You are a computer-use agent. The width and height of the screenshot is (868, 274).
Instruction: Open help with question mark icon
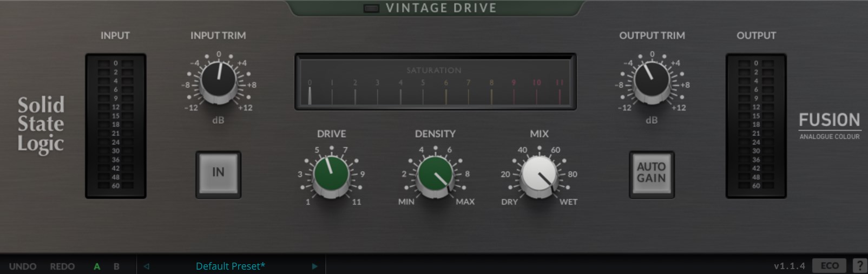coord(859,266)
